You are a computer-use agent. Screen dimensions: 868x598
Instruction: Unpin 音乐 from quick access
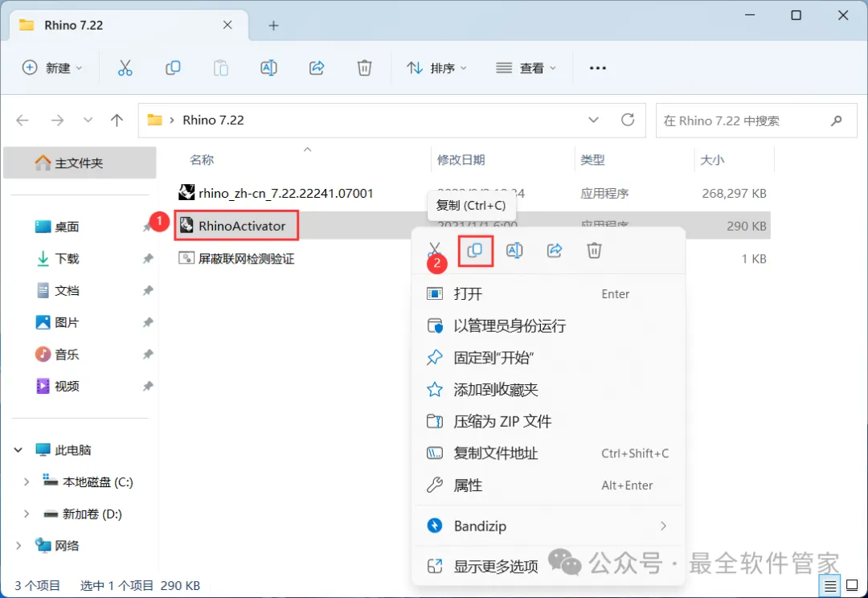coord(148,354)
